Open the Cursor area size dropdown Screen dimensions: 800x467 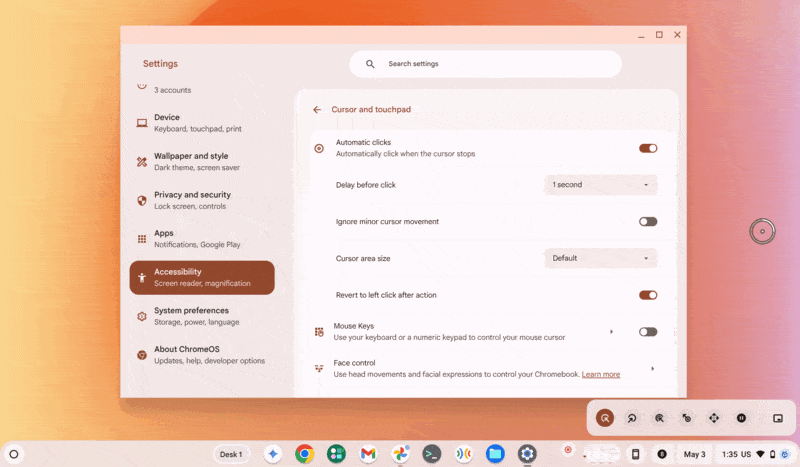[x=600, y=258]
